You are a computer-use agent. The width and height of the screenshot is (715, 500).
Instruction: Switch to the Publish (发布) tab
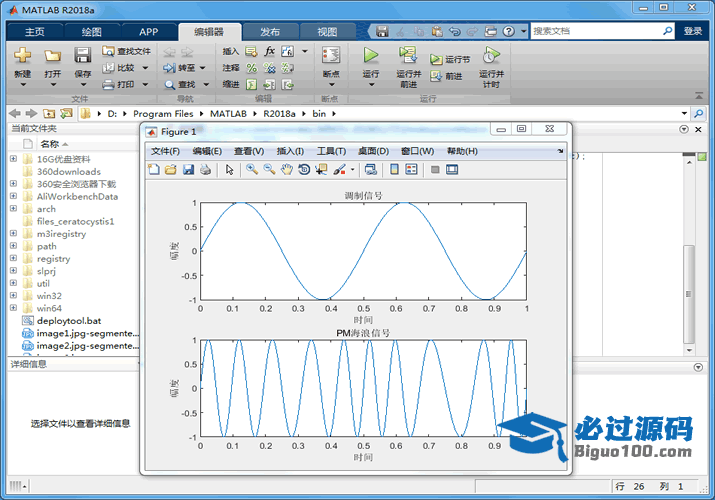[270, 32]
